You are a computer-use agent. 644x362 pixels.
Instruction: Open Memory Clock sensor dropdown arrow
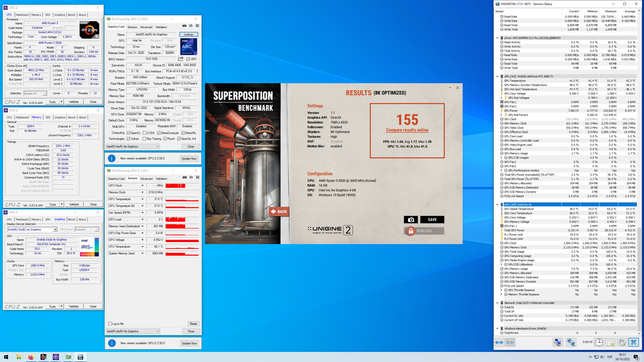point(142,192)
